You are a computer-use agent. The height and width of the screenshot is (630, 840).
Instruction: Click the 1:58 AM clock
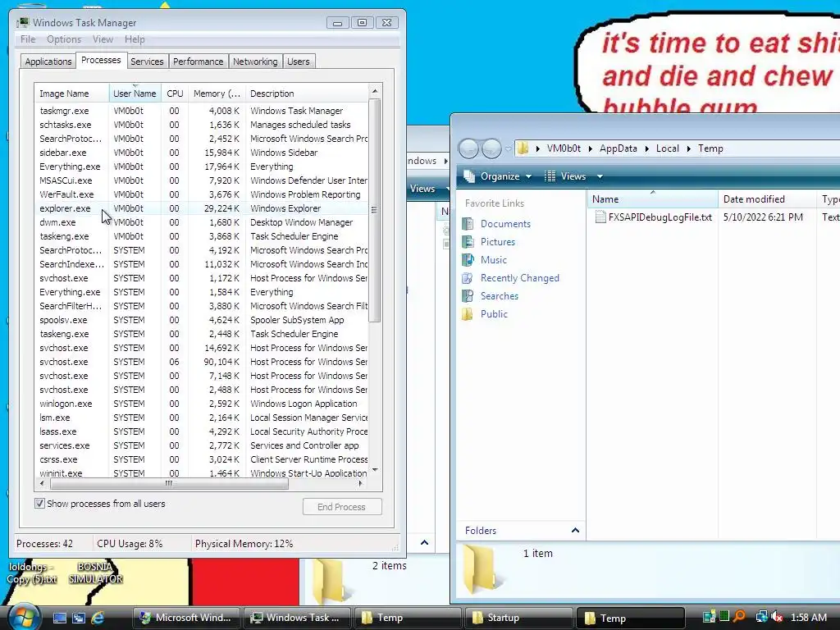pyautogui.click(x=809, y=617)
